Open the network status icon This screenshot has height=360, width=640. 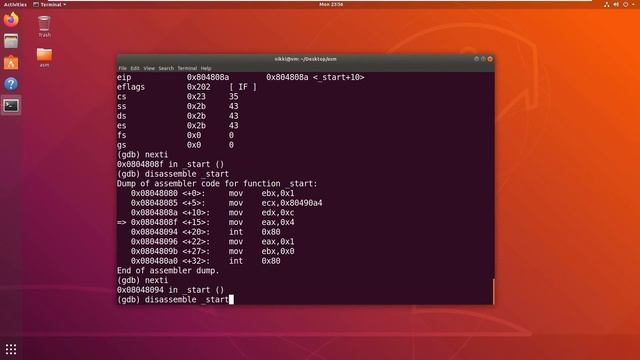click(x=607, y=4)
